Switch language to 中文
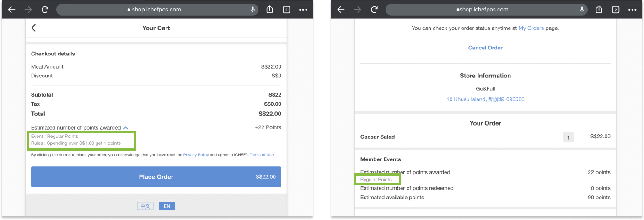The width and height of the screenshot is (644, 220). coord(145,206)
